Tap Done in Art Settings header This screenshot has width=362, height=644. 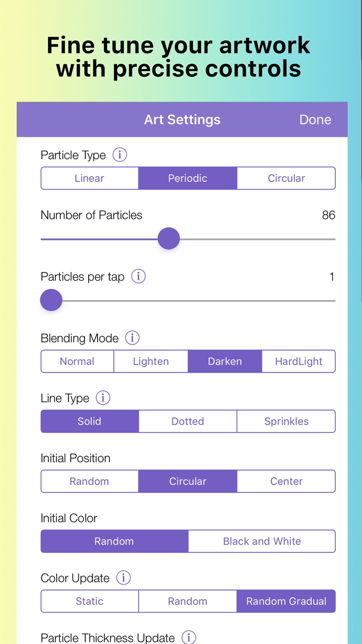[x=315, y=120]
